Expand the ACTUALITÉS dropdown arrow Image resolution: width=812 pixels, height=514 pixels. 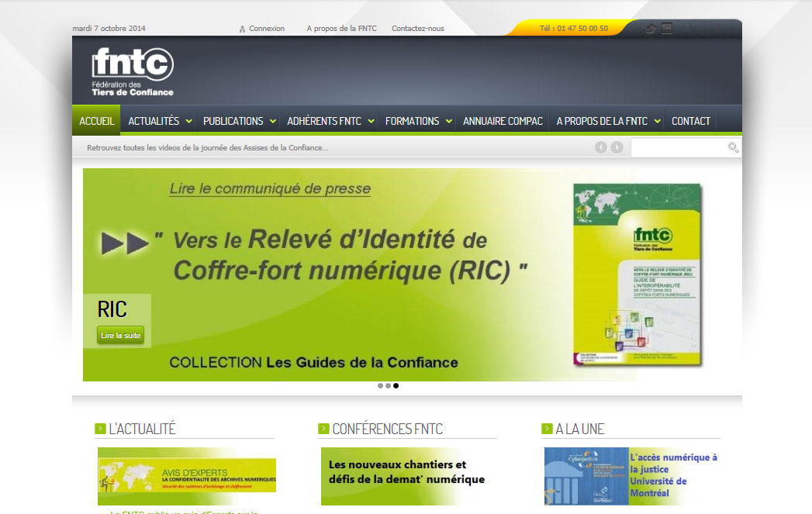[189, 121]
